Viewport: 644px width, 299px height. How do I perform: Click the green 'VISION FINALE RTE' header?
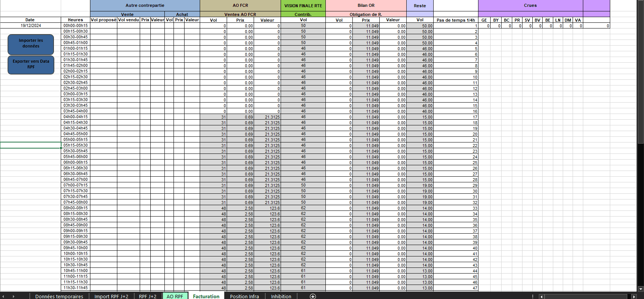(x=303, y=6)
